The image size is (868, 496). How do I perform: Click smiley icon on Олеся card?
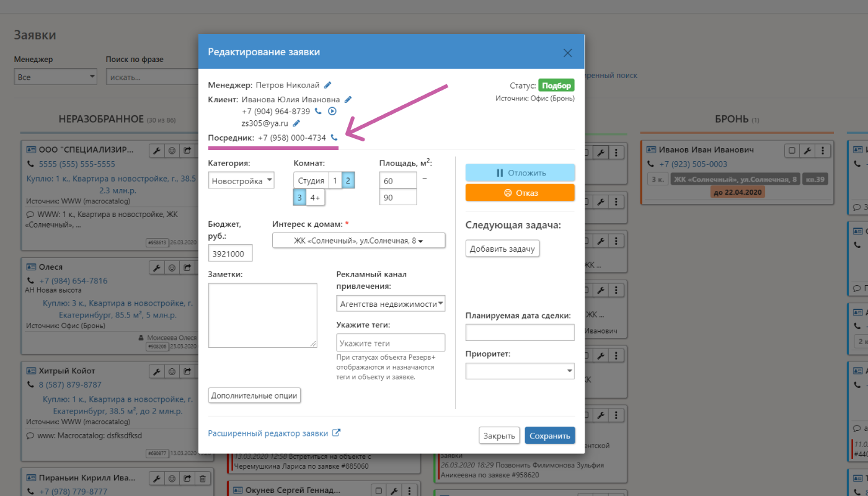pyautogui.click(x=172, y=267)
